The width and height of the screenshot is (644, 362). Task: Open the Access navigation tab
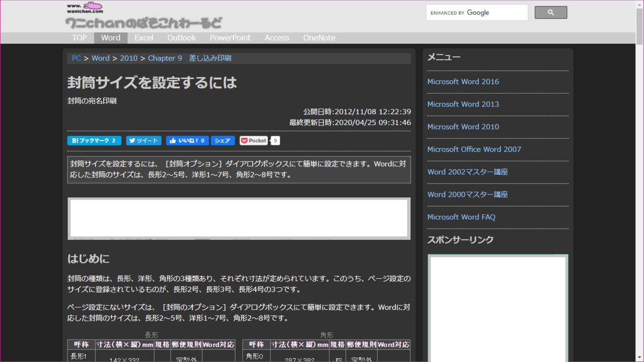(x=277, y=38)
